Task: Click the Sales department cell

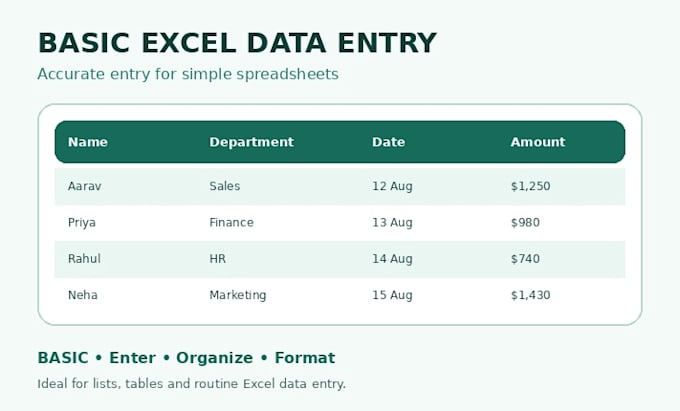Action: point(225,186)
